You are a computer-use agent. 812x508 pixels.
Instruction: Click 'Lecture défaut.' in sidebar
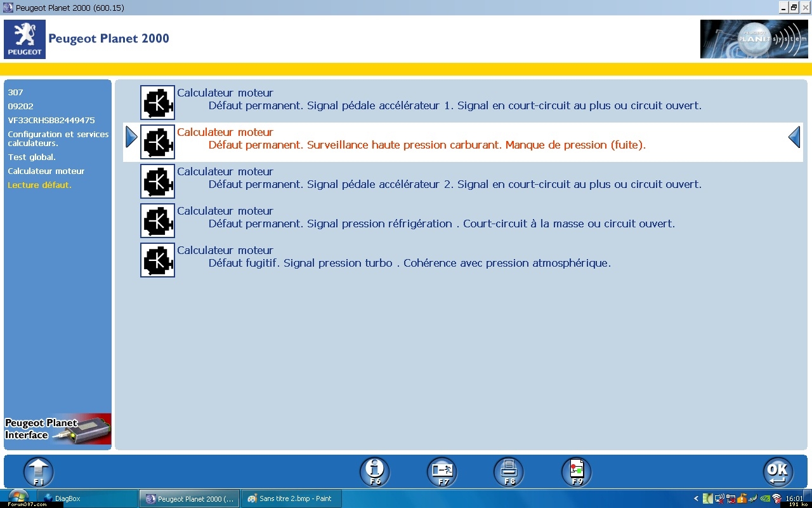pyautogui.click(x=39, y=185)
